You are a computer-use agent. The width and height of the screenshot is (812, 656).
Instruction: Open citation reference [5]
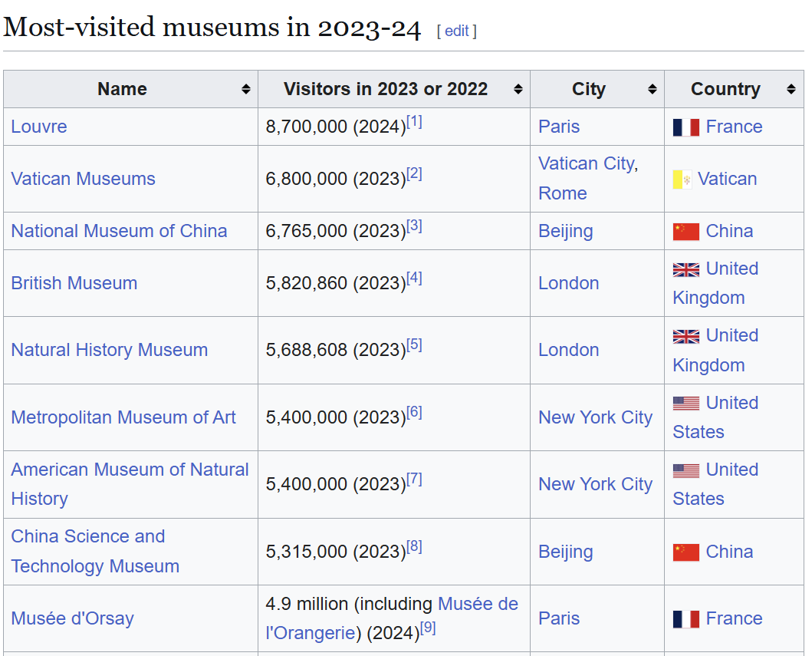414,345
